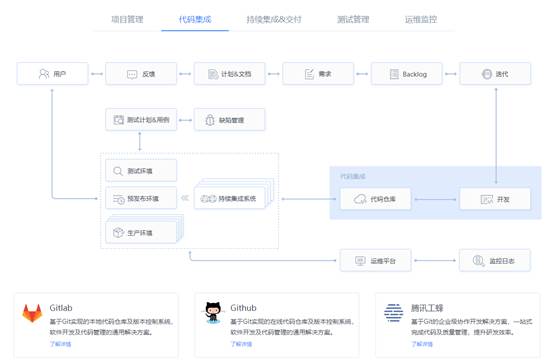Click the Gitlab card description text

click(x=112, y=327)
